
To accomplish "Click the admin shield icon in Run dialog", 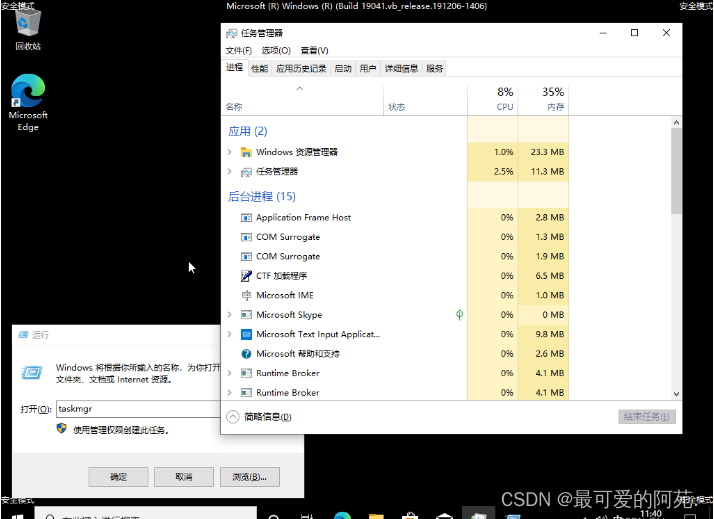I will click(61, 429).
